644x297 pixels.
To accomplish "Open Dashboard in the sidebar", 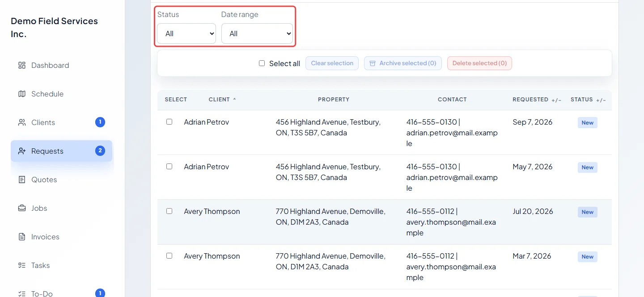I will (x=61, y=65).
